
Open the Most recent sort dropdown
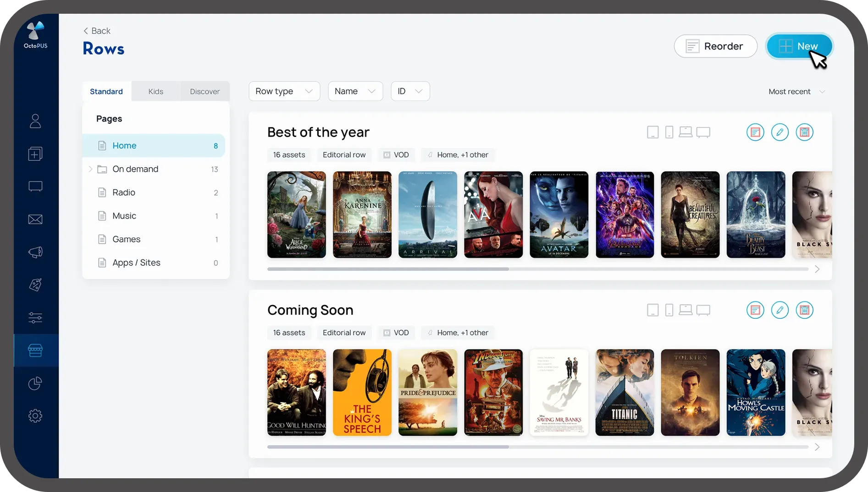coord(797,92)
